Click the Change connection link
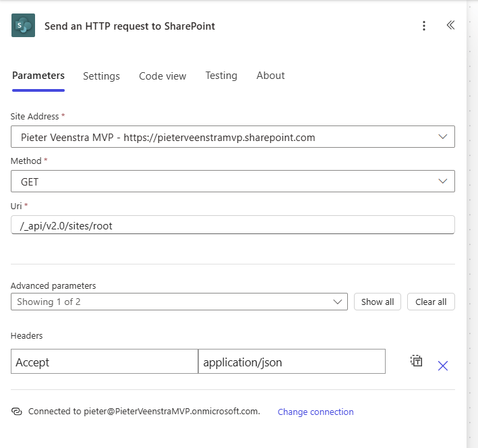The width and height of the screenshot is (478, 448). click(316, 412)
